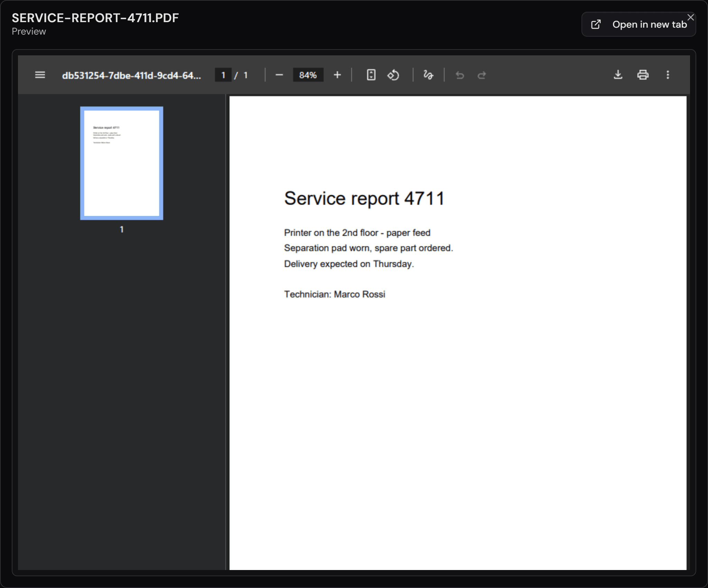Click the db531254 document filename
This screenshot has height=588, width=708.
coord(131,75)
